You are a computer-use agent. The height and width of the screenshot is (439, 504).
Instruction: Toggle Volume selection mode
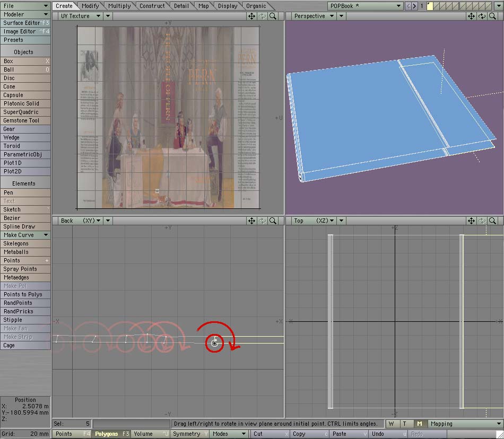(x=151, y=434)
